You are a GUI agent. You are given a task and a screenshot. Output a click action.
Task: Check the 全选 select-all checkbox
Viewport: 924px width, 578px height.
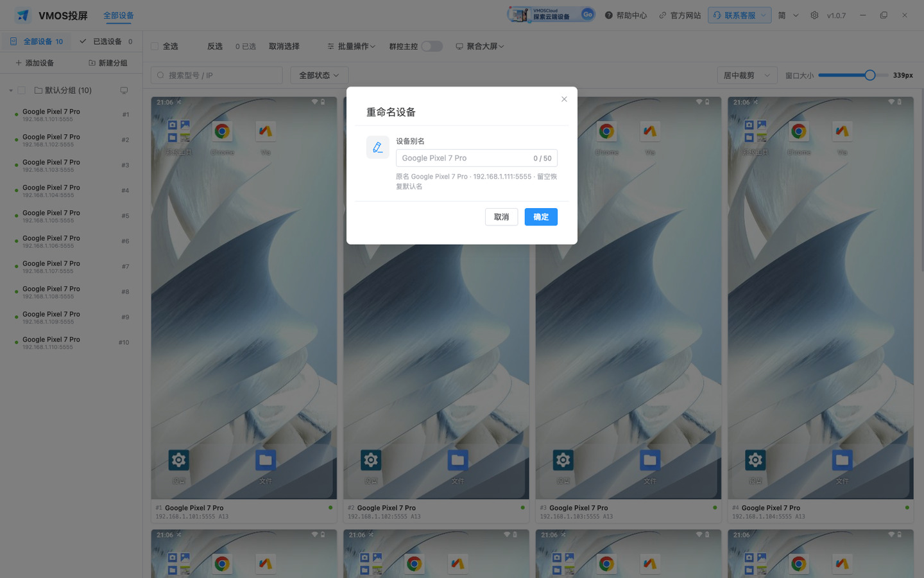155,46
